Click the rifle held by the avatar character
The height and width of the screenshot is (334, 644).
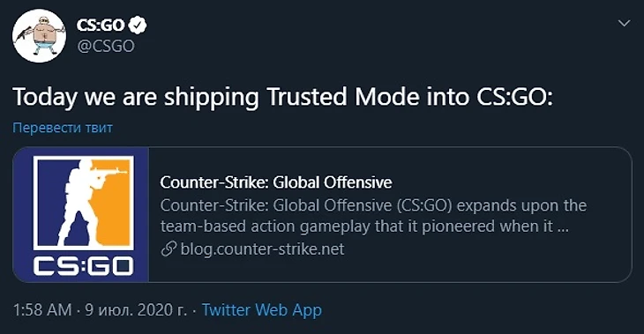click(23, 34)
